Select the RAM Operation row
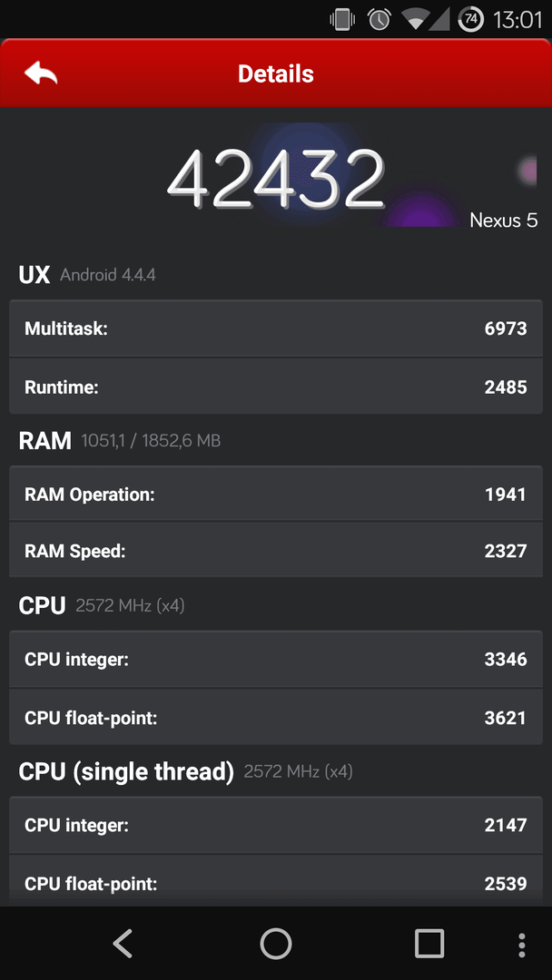 (276, 494)
